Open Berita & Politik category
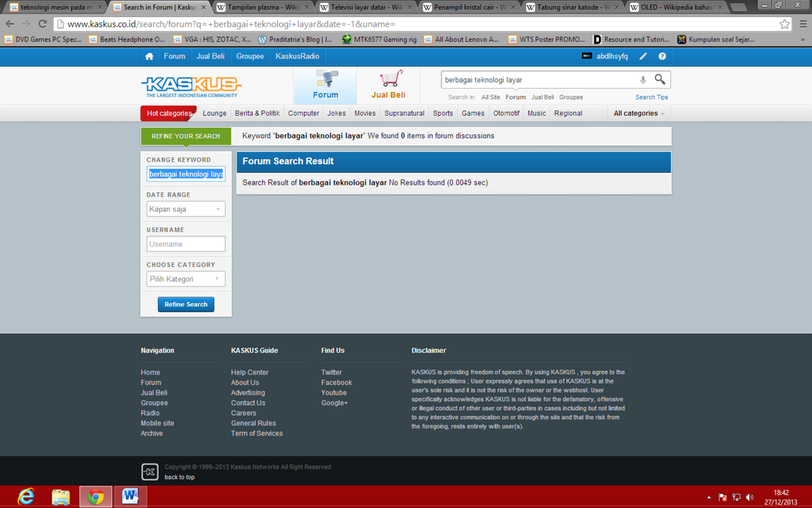This screenshot has width=812, height=508. pos(257,113)
